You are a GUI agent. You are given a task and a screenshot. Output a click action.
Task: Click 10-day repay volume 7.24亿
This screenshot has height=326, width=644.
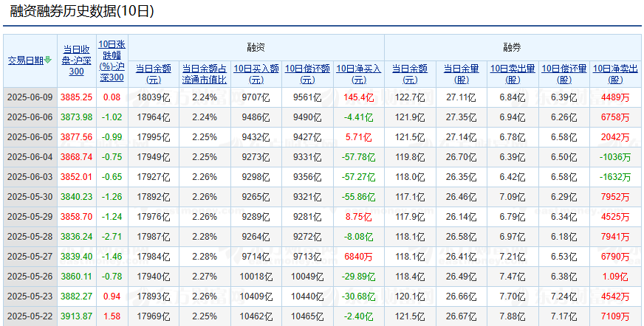coord(564,296)
